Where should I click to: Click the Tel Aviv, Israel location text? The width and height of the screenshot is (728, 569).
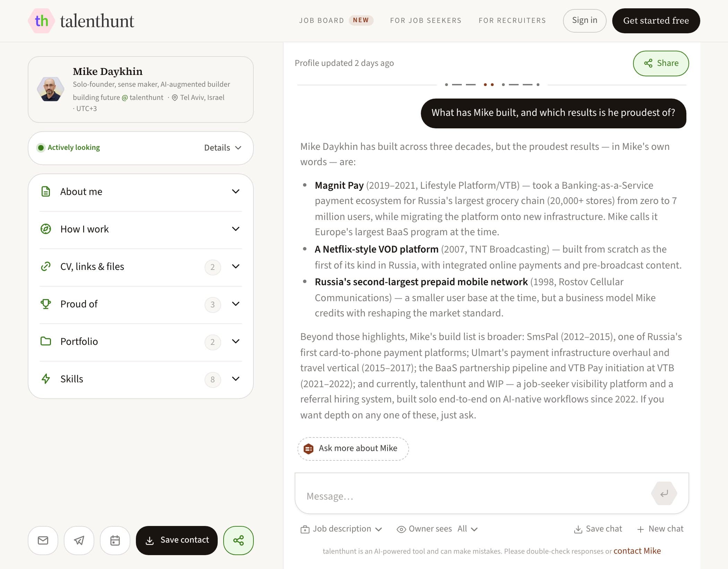[202, 97]
